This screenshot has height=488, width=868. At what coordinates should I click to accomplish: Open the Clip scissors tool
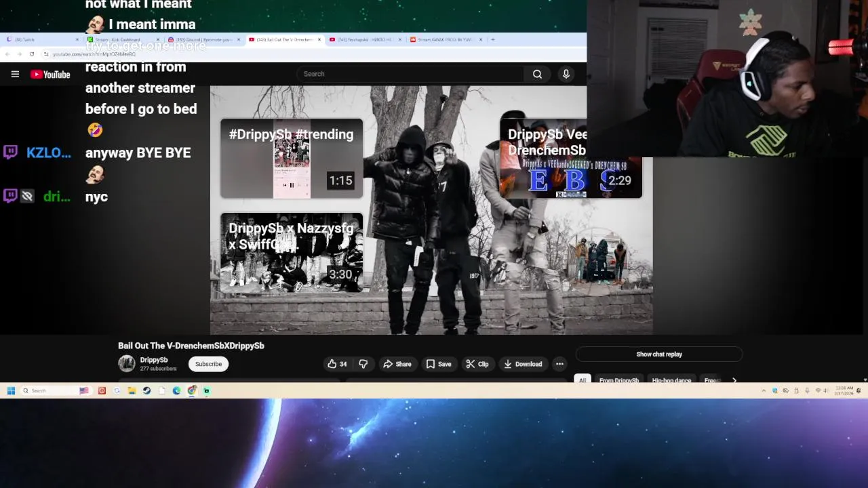coord(477,364)
